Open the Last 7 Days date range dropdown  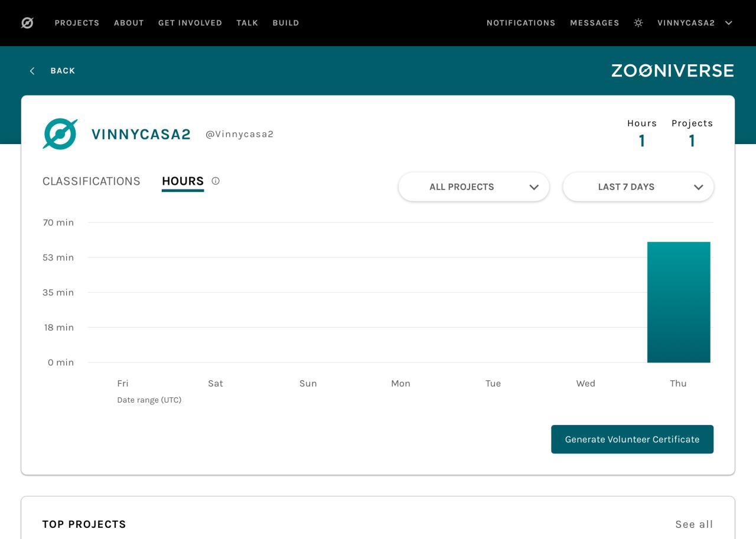pyautogui.click(x=638, y=187)
